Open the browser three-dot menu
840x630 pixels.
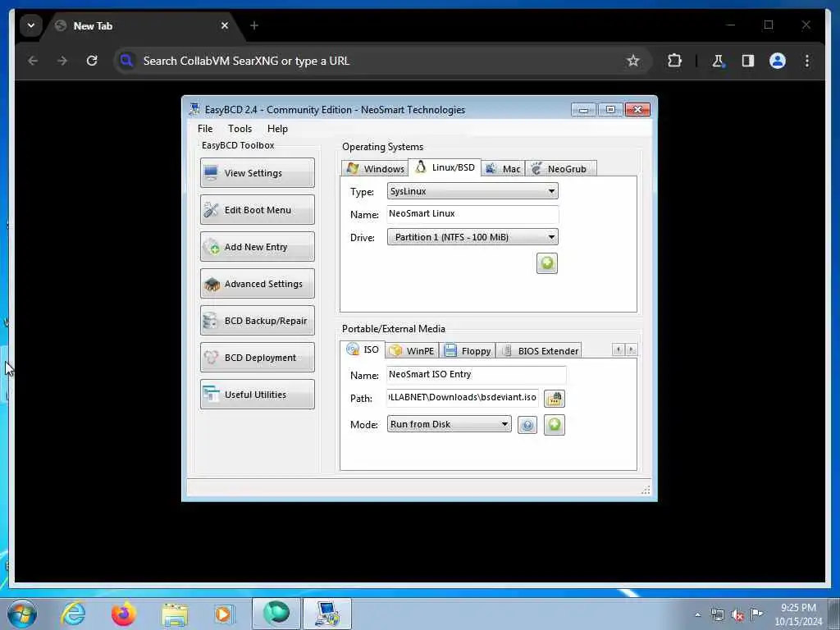coord(807,61)
